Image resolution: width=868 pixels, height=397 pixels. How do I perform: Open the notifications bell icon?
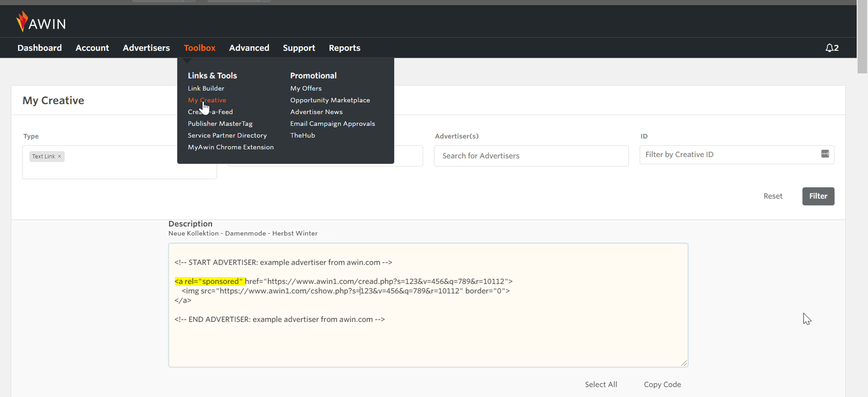829,48
